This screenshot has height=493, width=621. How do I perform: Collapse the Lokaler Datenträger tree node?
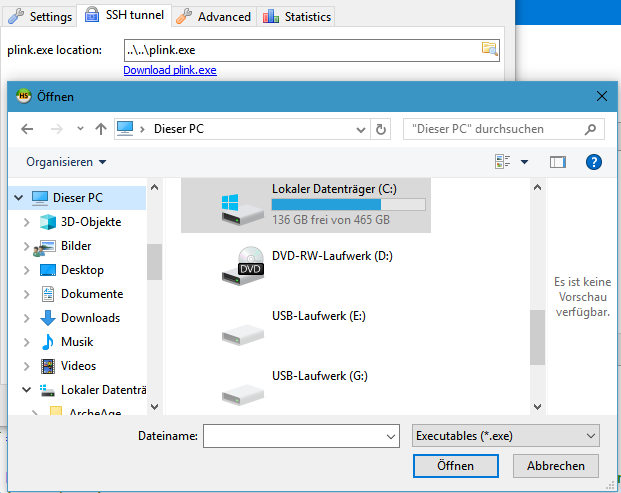(x=27, y=390)
